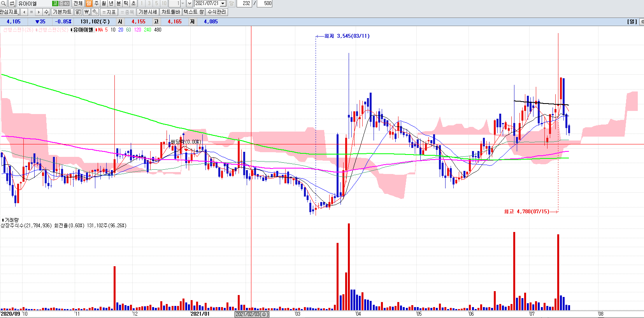Click the open price 4,155 value
The height and width of the screenshot is (318, 644).
pos(139,22)
